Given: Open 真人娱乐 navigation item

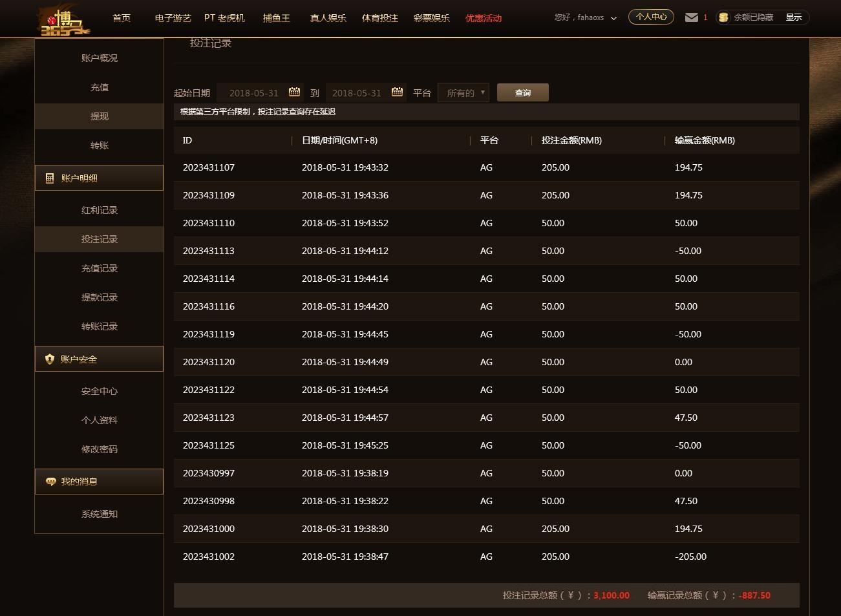Looking at the screenshot, I should [328, 18].
